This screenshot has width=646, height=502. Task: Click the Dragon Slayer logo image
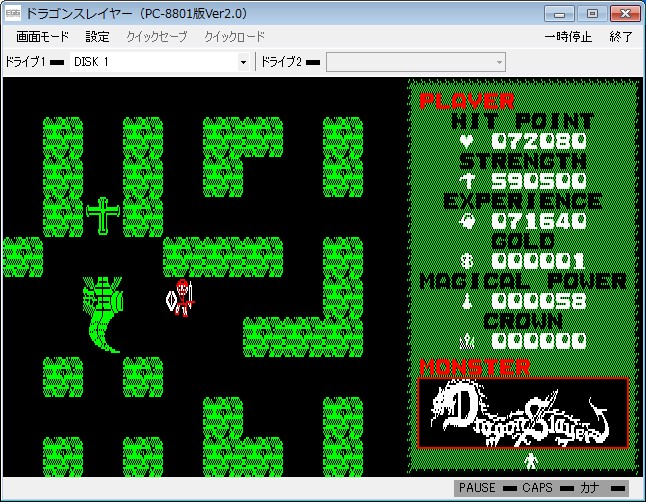click(x=523, y=413)
